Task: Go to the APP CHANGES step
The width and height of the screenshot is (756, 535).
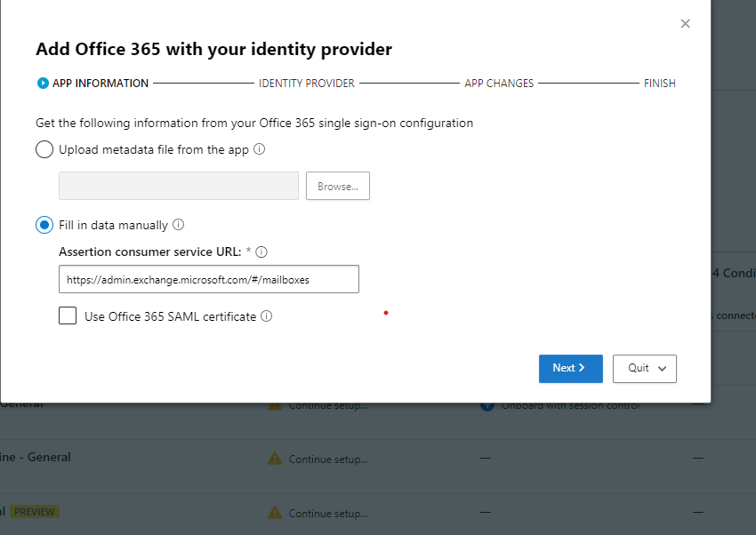Action: pyautogui.click(x=499, y=84)
